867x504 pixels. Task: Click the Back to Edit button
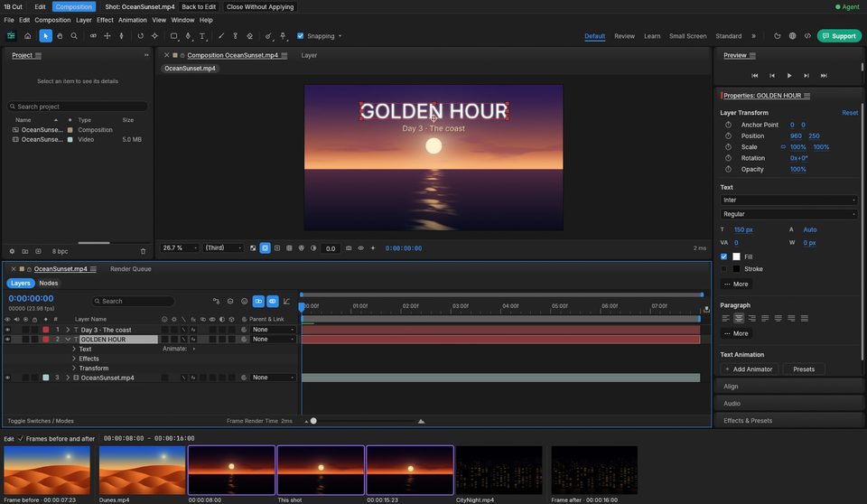click(199, 6)
